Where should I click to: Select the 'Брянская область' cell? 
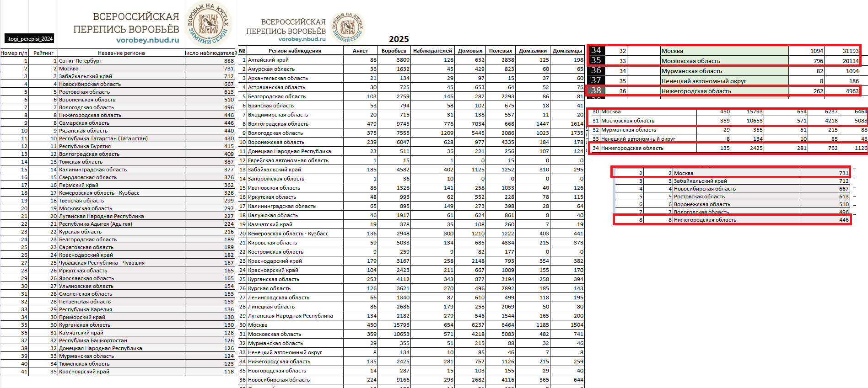pyautogui.click(x=295, y=106)
